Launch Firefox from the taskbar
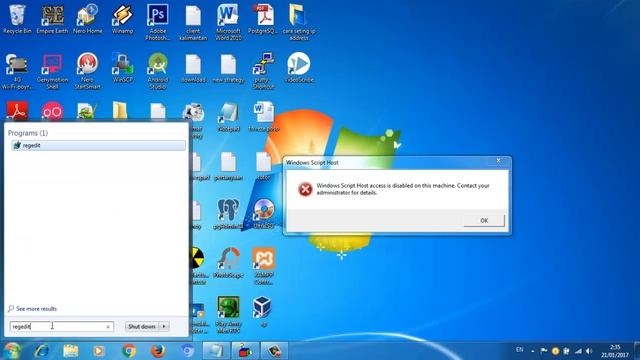 (158, 351)
